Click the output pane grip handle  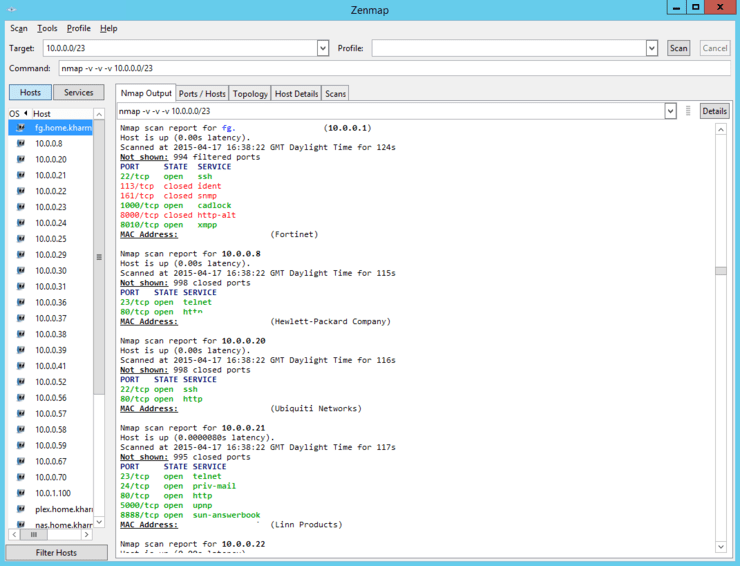pos(688,111)
